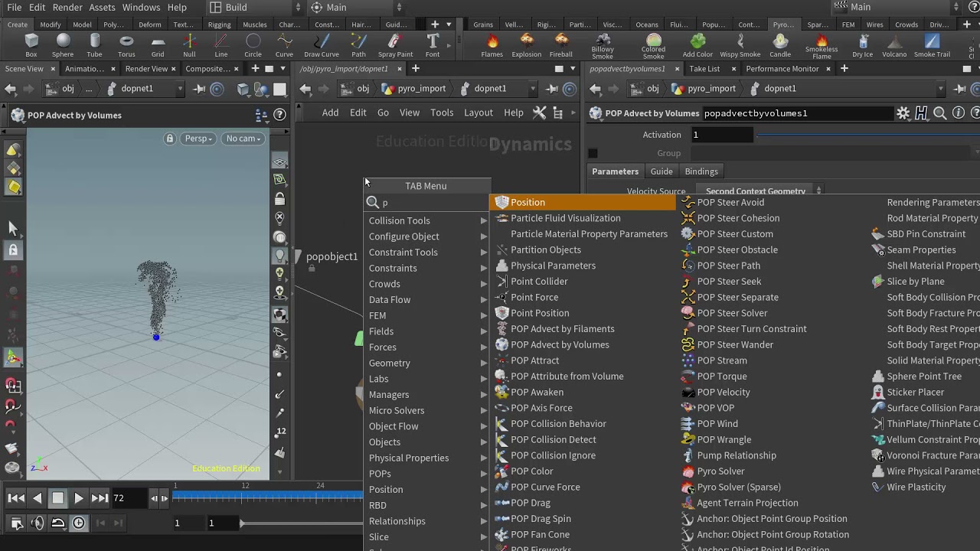Play the animation forward
980x551 pixels.
78,498
